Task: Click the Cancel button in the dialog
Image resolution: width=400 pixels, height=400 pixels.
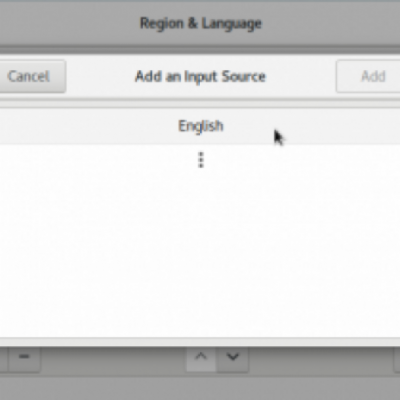Action: click(x=30, y=76)
